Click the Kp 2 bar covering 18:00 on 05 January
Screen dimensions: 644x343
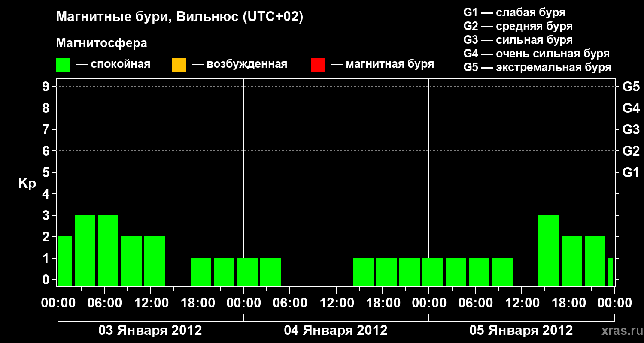[572, 261]
